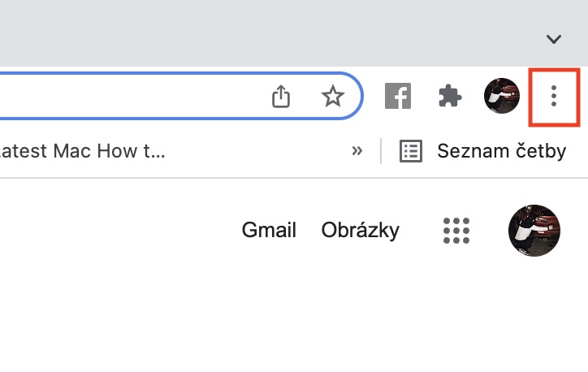This screenshot has width=588, height=372.
Task: Focus the address bar text field
Action: pyautogui.click(x=122, y=97)
